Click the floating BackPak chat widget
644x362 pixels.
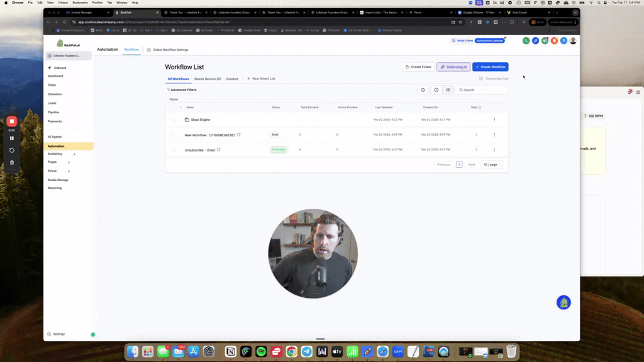tap(563, 302)
